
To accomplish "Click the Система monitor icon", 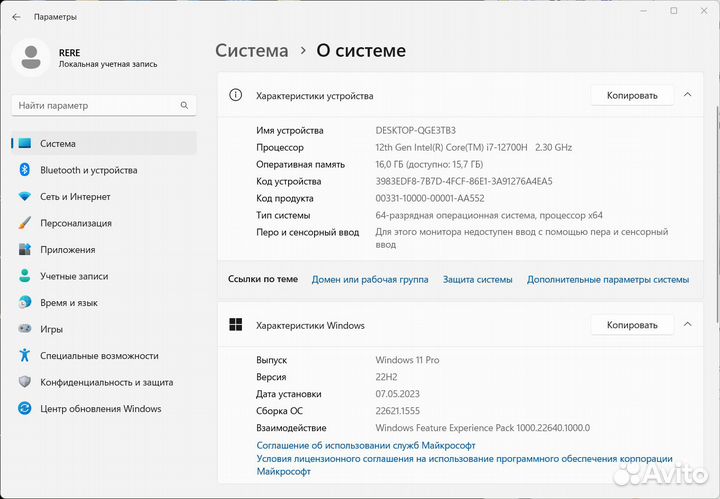I will (x=25, y=143).
